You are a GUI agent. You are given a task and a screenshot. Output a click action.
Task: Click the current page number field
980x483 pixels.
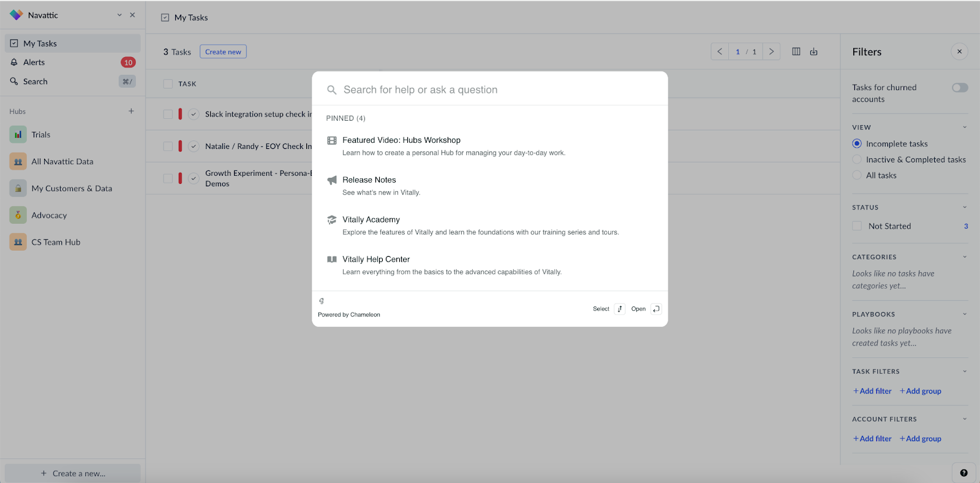click(737, 51)
